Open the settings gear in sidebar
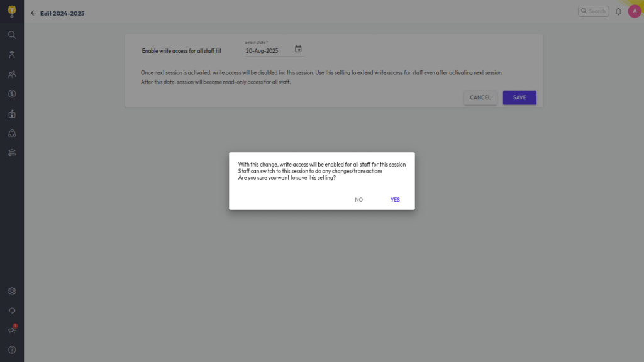 point(12,292)
